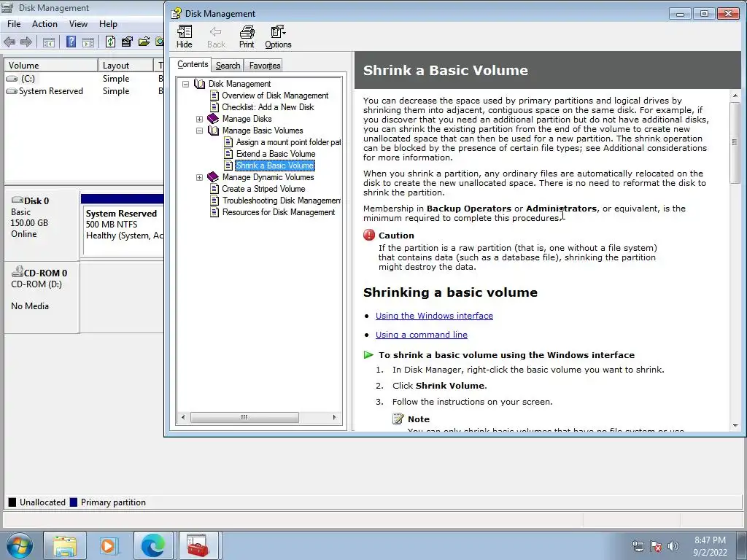Screen dimensions: 747x560
Task: Click the Action Center flag tray icon
Action: click(656, 546)
